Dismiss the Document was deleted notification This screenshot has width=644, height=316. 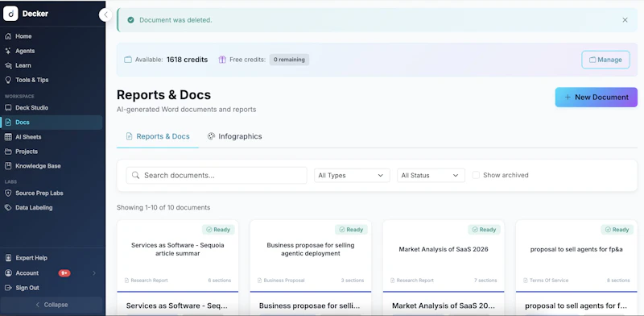(625, 19)
